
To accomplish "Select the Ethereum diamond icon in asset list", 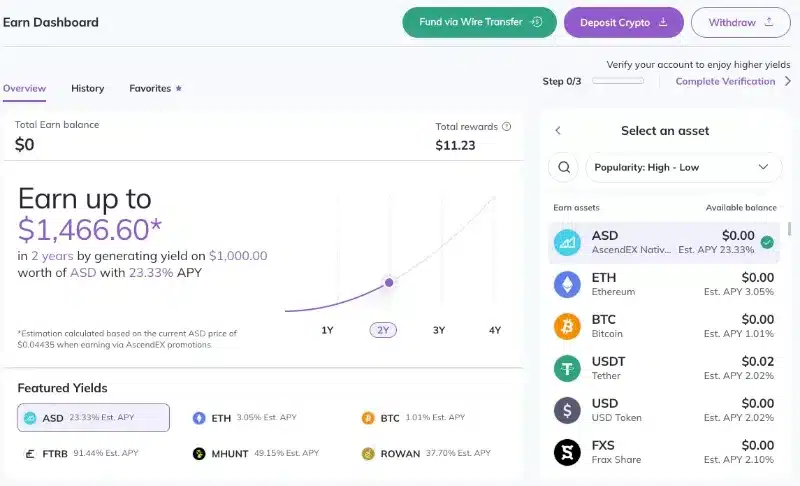I will [567, 284].
